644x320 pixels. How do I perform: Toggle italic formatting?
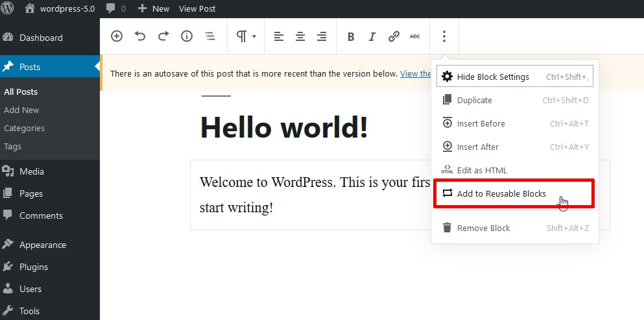click(372, 36)
